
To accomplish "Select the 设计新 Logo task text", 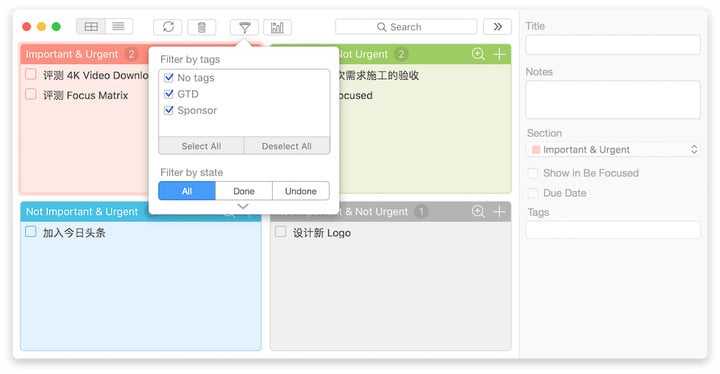I will 322,233.
